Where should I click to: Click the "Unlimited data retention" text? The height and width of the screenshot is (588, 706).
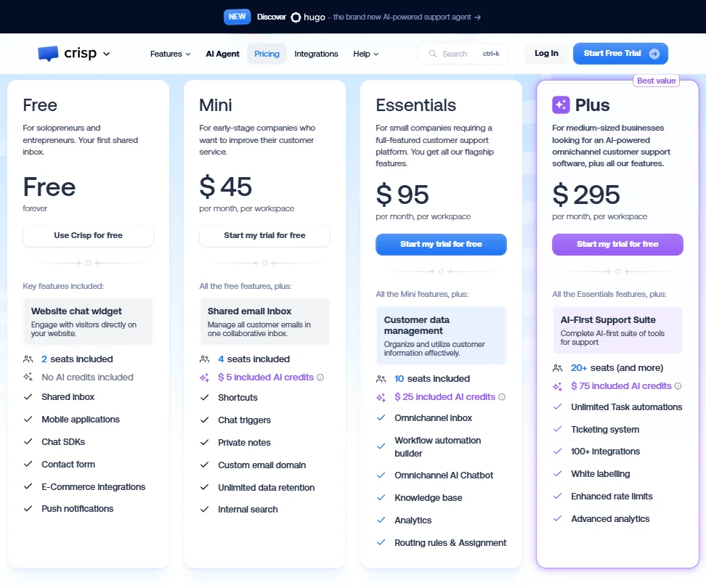(x=266, y=488)
